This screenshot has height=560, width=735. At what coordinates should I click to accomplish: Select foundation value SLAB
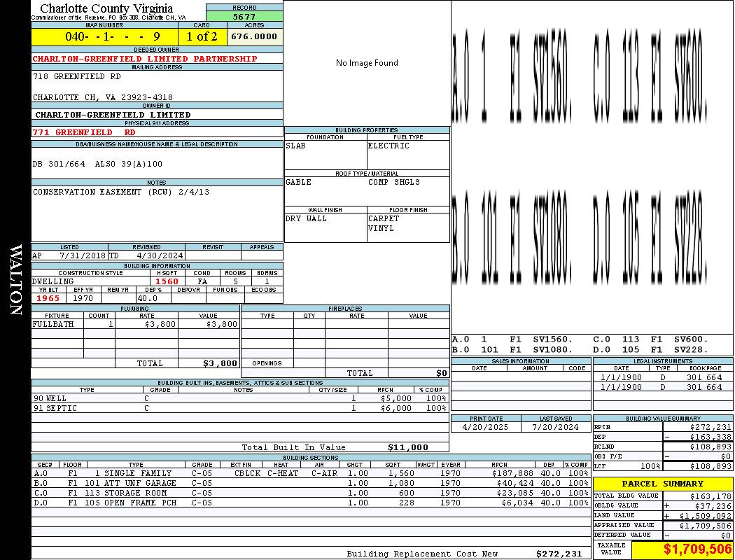click(x=296, y=146)
